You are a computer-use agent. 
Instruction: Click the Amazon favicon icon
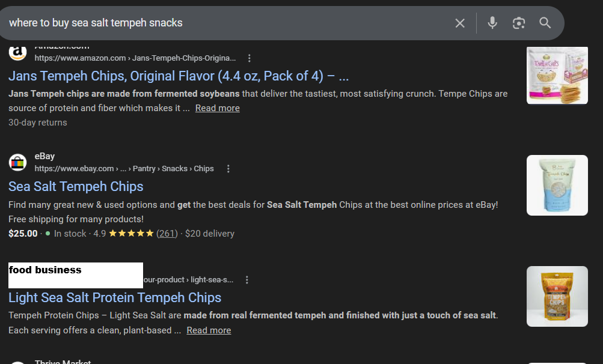tap(18, 52)
